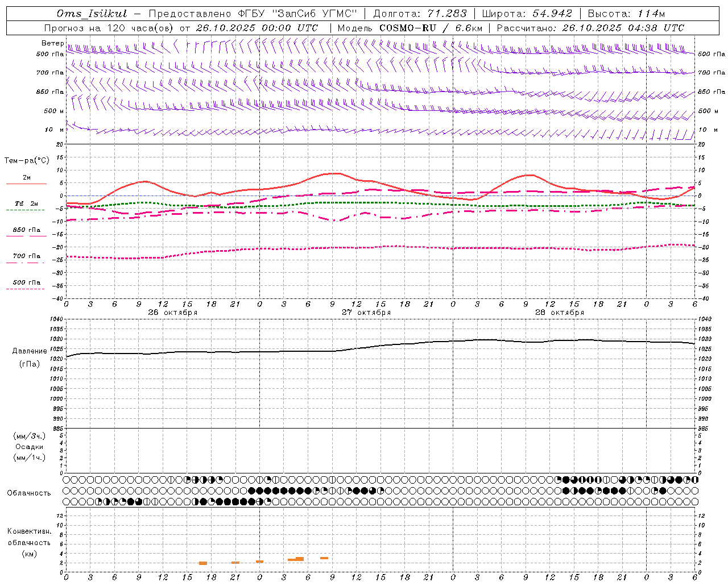Click the Прогноз на 120 часа(ов) text
The height and width of the screenshot is (582, 728).
click(110, 28)
